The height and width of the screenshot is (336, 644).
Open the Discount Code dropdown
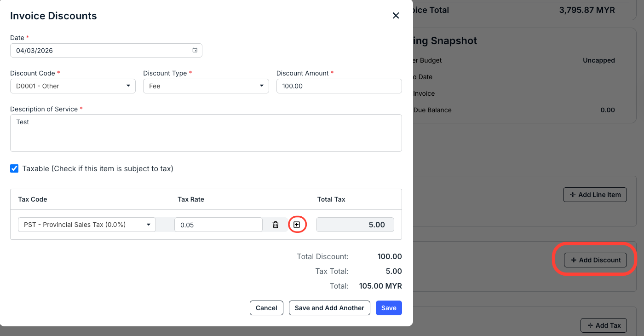pos(73,86)
